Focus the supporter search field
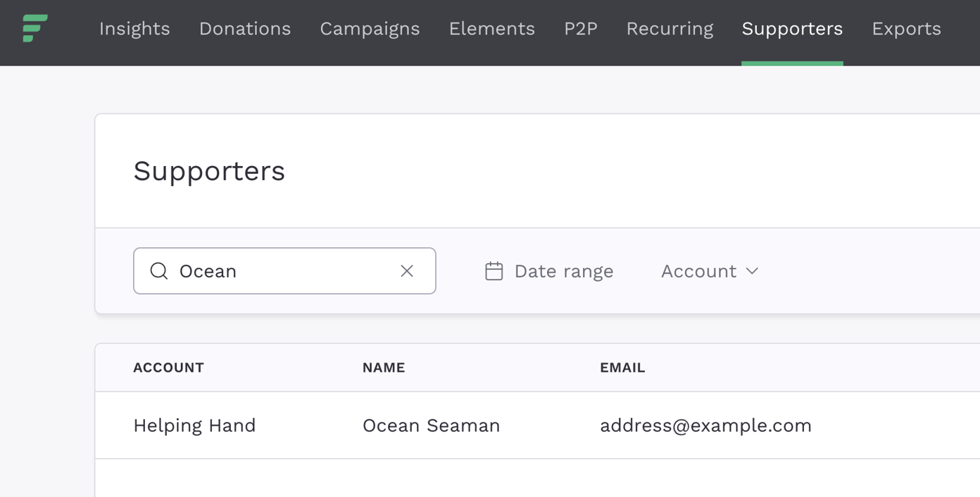980x497 pixels. [284, 271]
